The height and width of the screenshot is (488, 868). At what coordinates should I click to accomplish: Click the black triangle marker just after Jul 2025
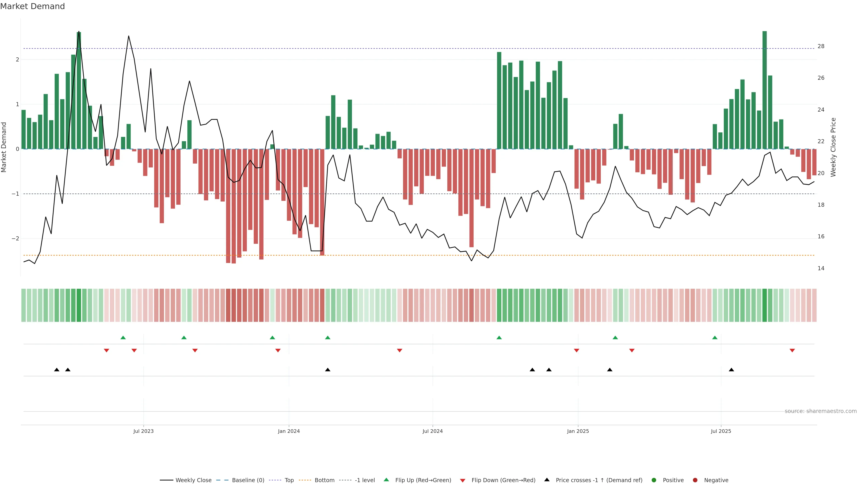[x=731, y=370]
